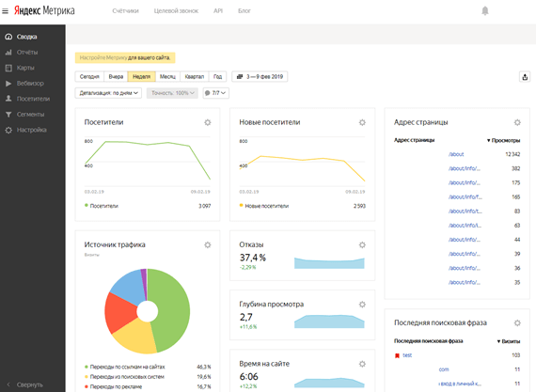536x392 pixels.
Task: Open the date range 3–9 фев 2019 picker
Action: 260,76
